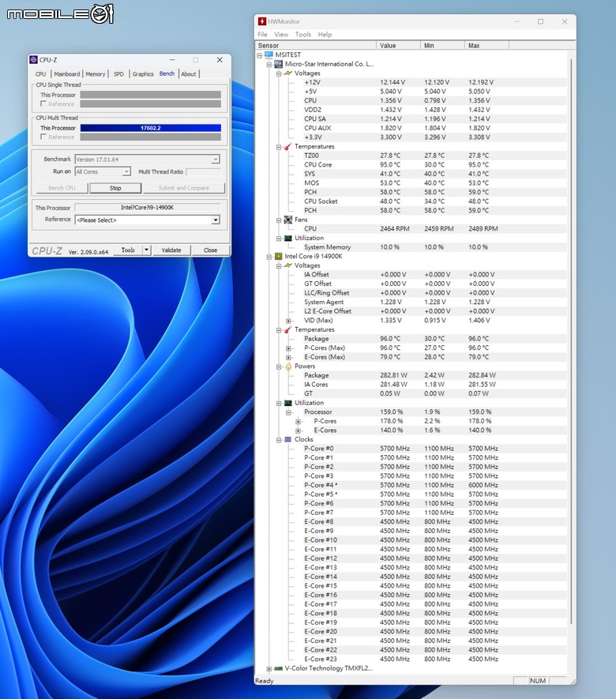The width and height of the screenshot is (616, 699).
Task: Click the Close button in CPU-Z
Action: pos(210,250)
